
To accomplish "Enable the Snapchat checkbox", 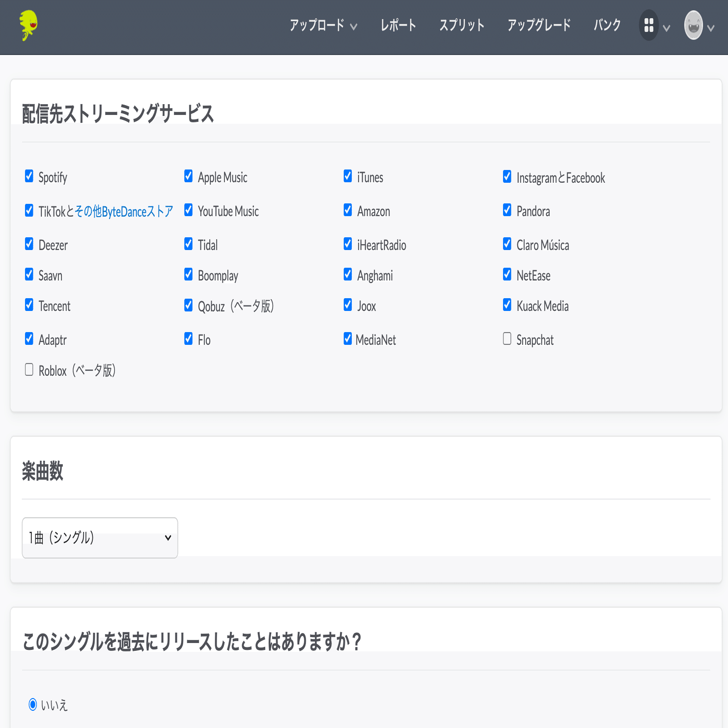I will coord(507,338).
